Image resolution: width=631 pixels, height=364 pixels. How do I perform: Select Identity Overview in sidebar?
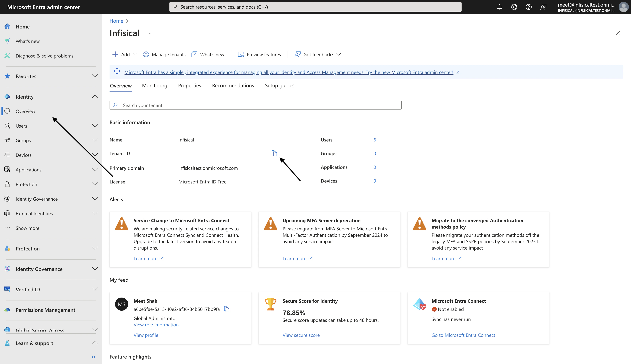[x=25, y=111]
